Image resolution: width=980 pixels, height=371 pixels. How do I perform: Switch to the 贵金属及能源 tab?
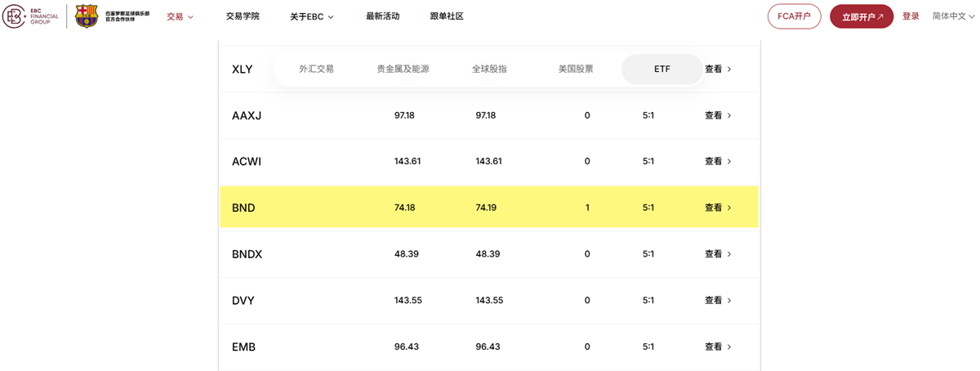click(x=403, y=69)
